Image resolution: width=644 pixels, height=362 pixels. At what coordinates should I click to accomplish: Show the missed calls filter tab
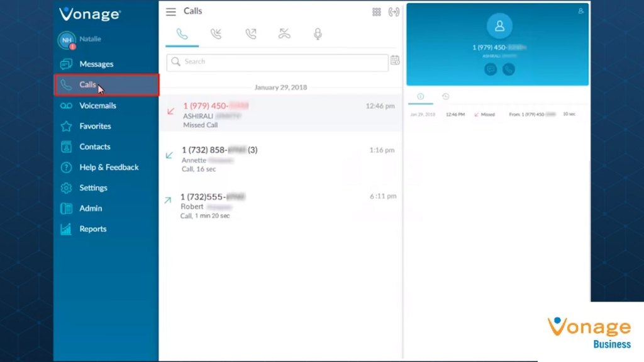(x=285, y=34)
